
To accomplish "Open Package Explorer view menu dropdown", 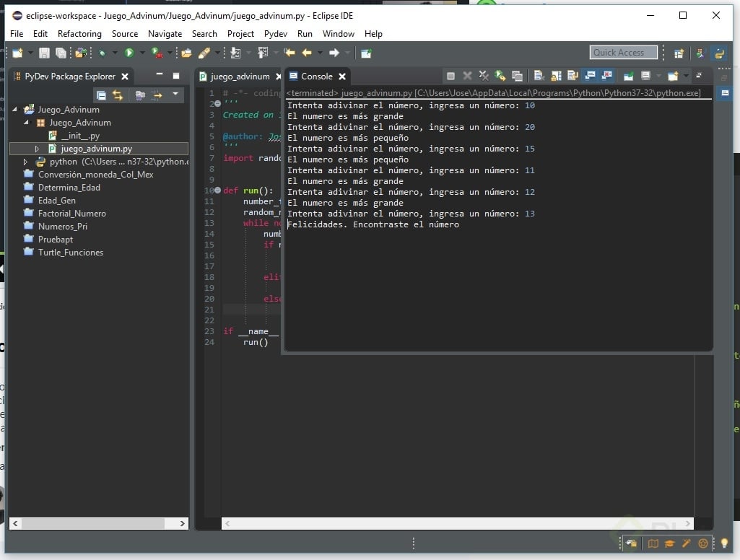I will [175, 95].
